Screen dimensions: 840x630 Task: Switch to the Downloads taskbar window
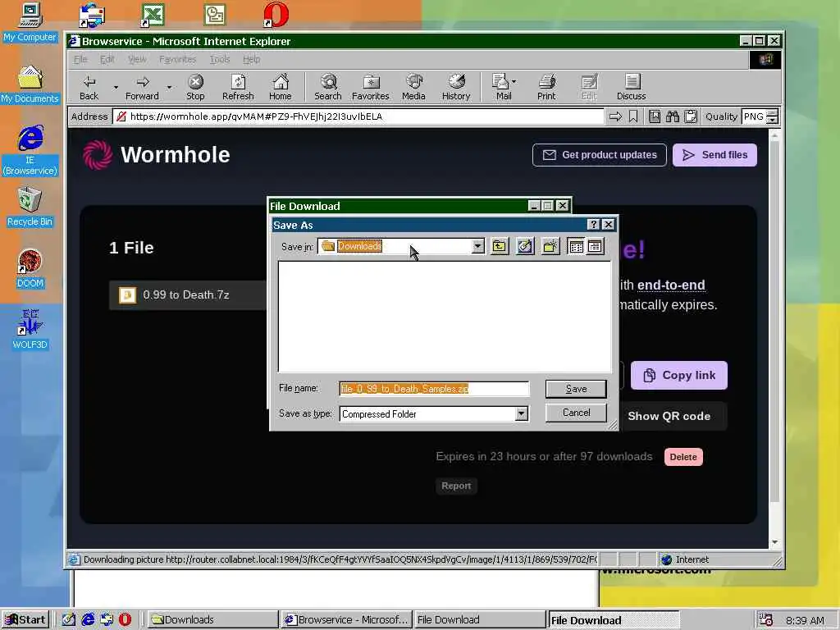point(212,620)
